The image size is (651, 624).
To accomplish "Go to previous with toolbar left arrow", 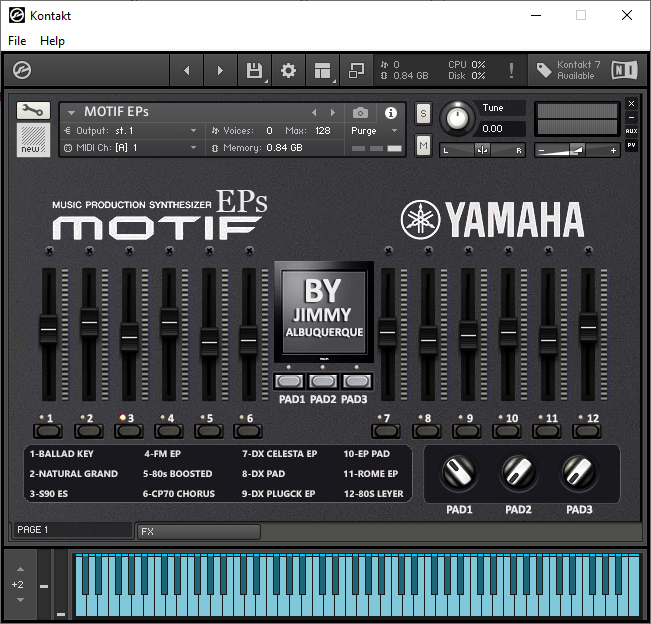I will coord(187,70).
